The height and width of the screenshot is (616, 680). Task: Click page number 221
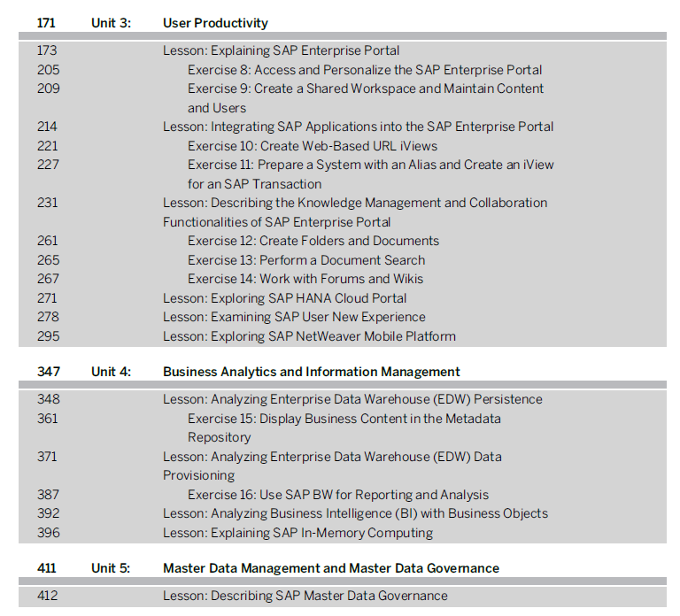pos(47,146)
